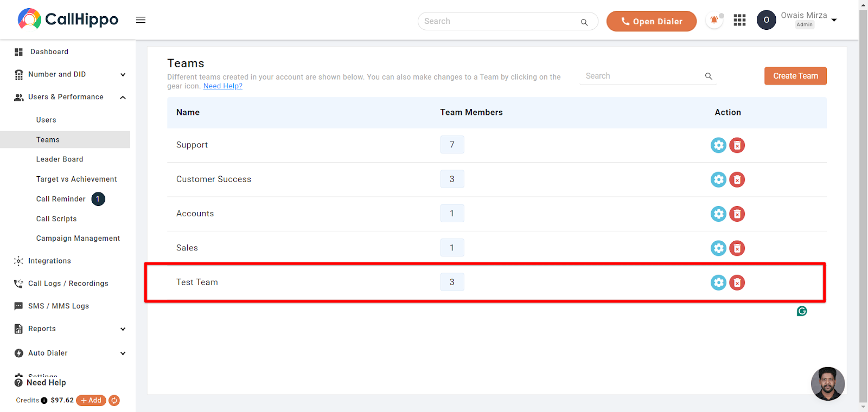Open support agent chat avatar
This screenshot has width=868, height=412.
[x=828, y=384]
